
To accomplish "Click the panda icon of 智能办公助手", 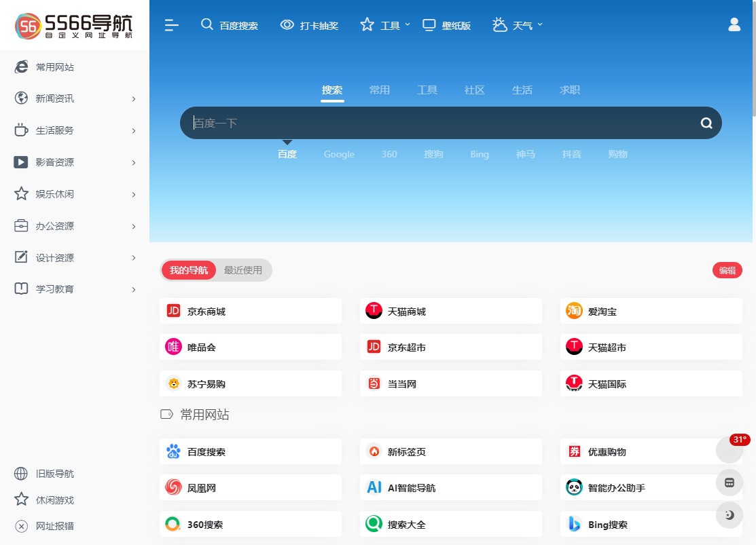I will tap(574, 488).
